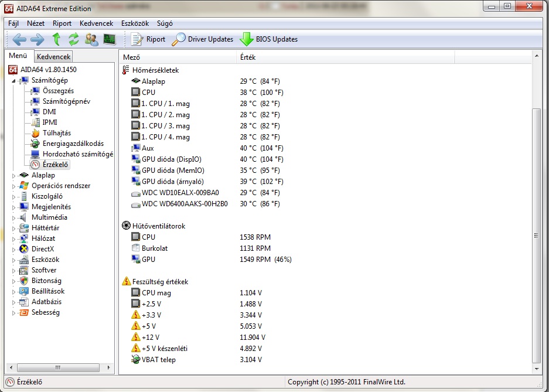The height and width of the screenshot is (392, 549).
Task: Click the Forward navigation arrow
Action: [37, 39]
